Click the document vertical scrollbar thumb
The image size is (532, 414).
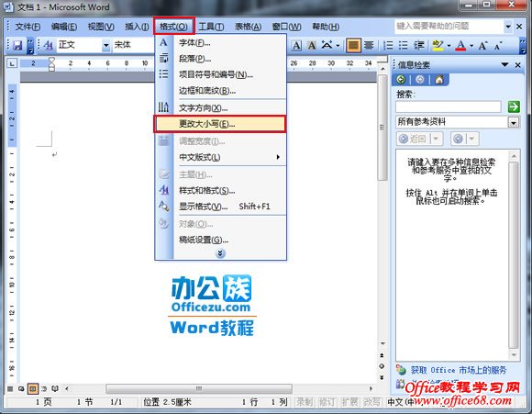382,128
